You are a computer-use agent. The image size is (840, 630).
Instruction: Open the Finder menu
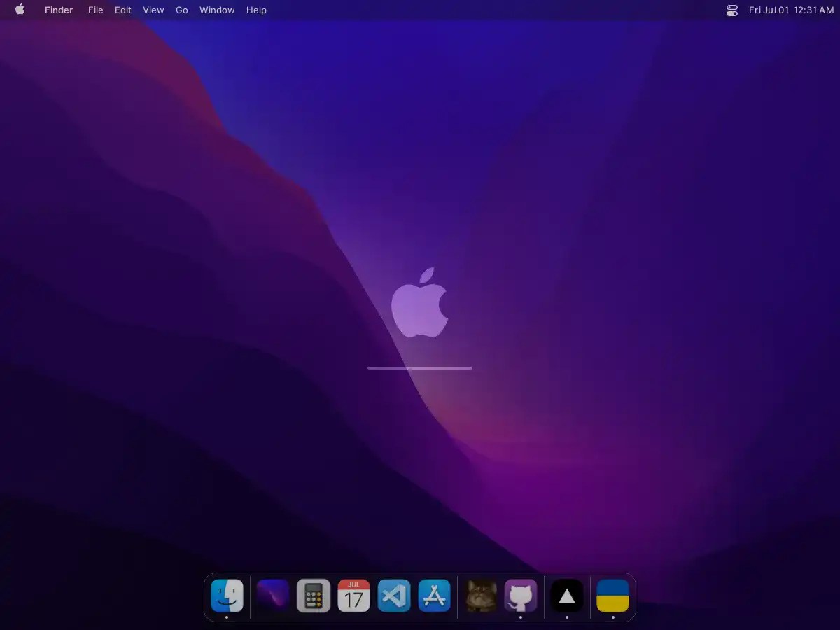click(x=59, y=10)
